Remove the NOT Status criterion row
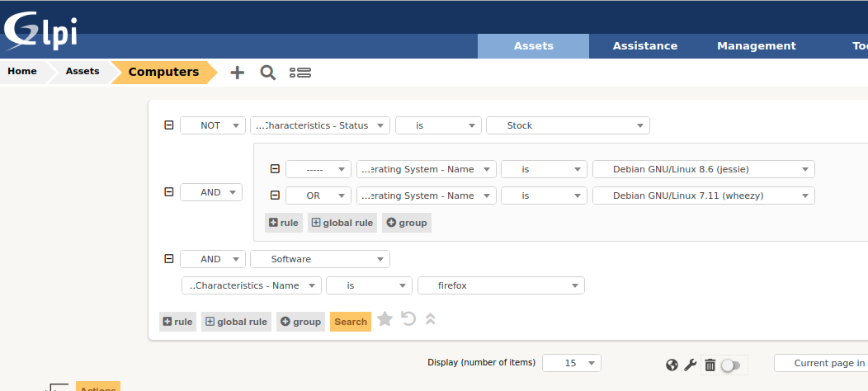The image size is (868, 391). pos(169,125)
